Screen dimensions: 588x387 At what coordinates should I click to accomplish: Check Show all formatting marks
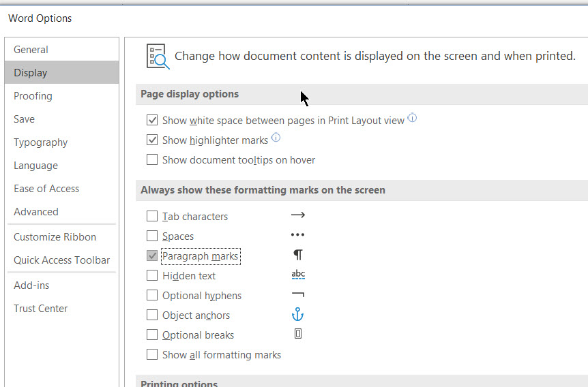click(152, 354)
